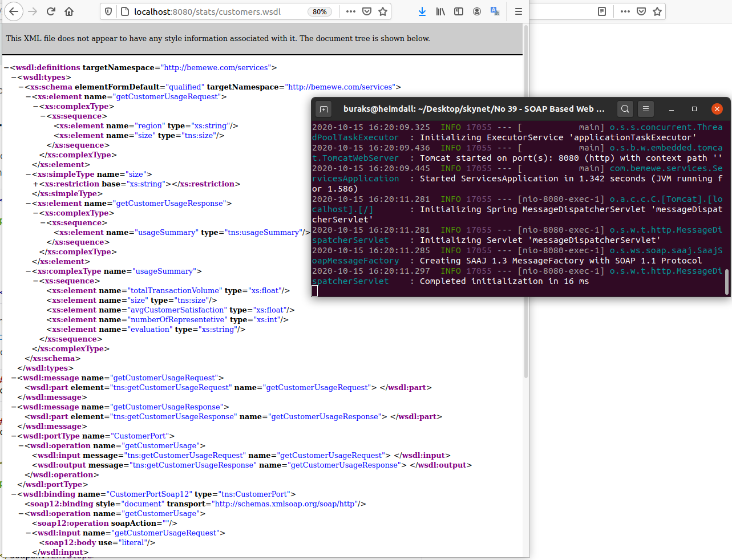This screenshot has width=732, height=560.
Task: Open the Firefox account icon
Action: pos(476,11)
